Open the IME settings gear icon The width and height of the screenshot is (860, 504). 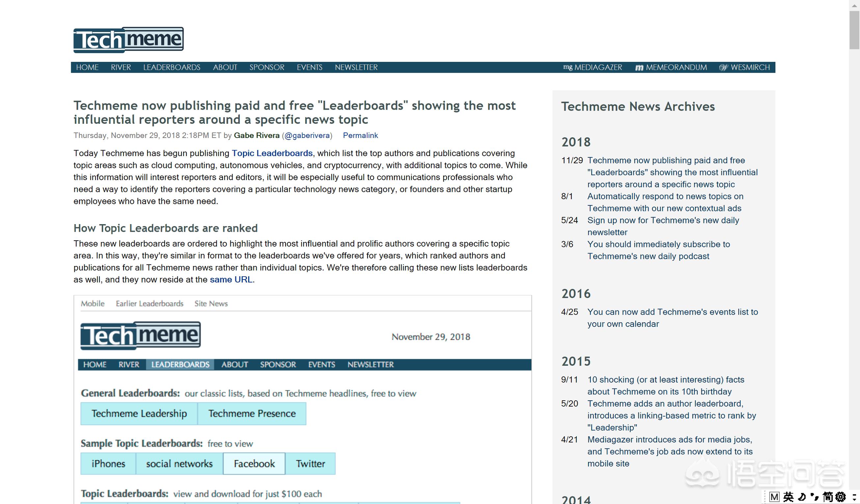pos(841,497)
